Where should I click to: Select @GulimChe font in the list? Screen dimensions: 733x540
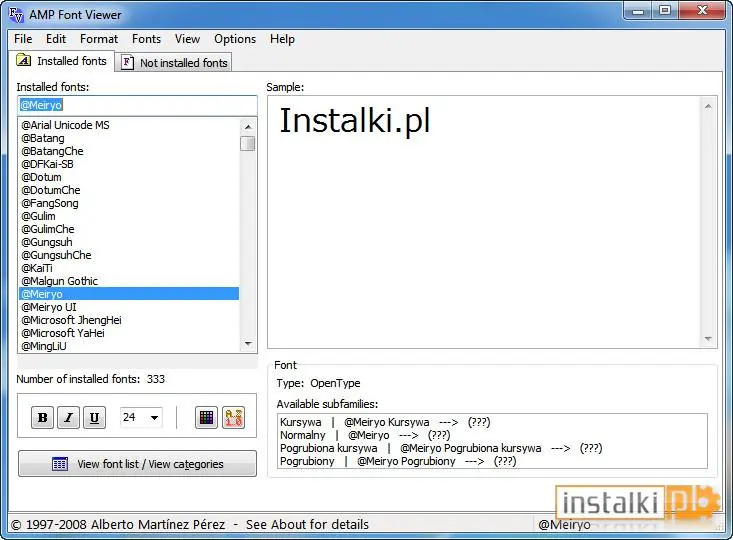[x=129, y=229]
